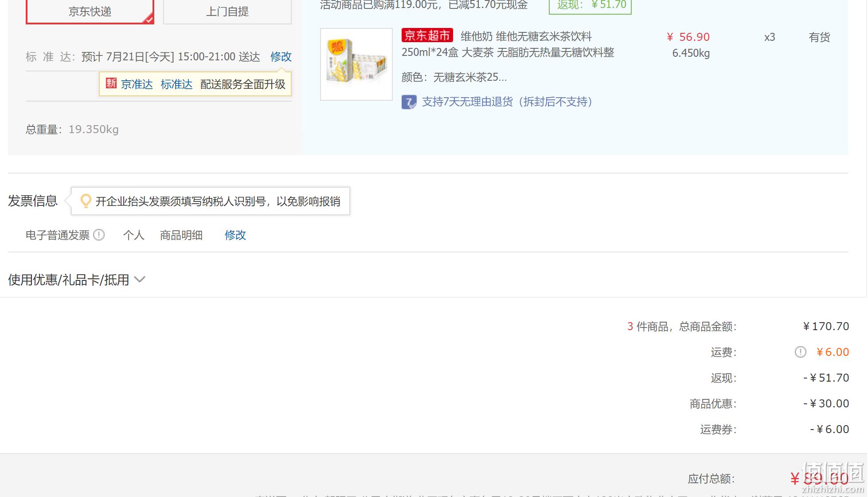Click the 京东超市 red tag

pos(427,35)
